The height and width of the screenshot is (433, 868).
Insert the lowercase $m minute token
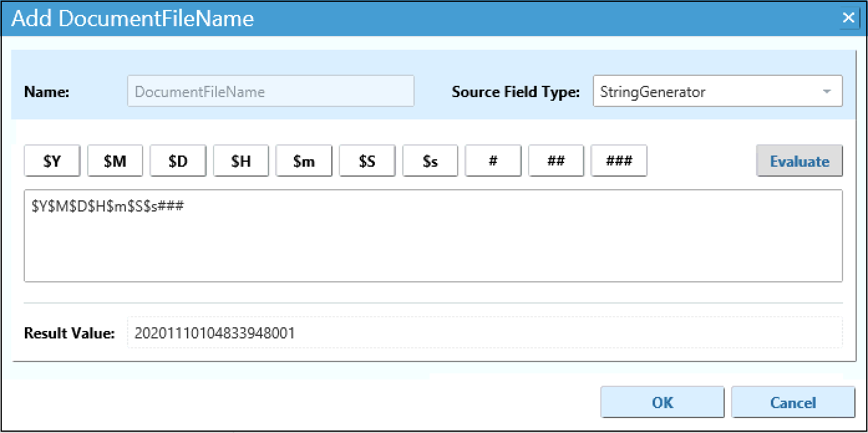304,161
